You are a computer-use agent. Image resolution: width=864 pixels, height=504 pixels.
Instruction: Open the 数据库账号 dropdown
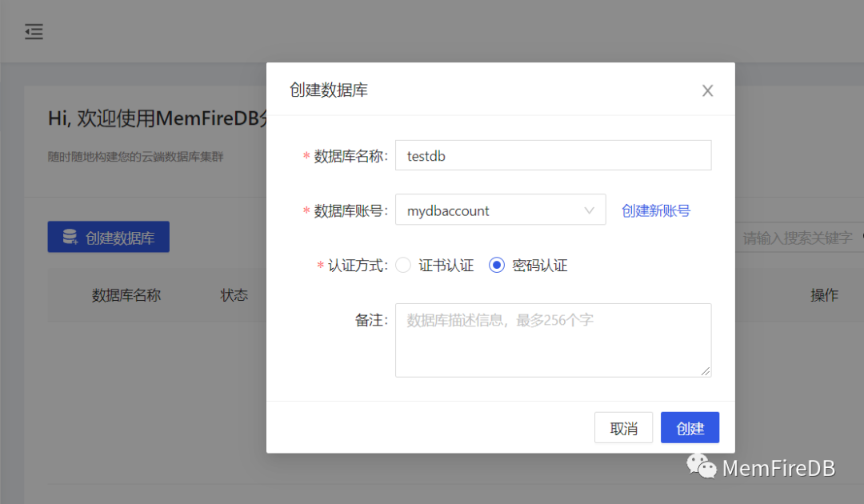pyautogui.click(x=500, y=210)
